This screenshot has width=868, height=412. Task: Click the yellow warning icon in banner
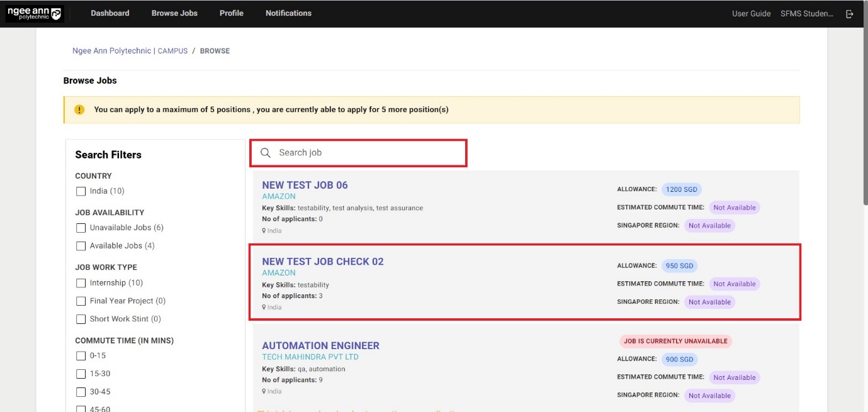coord(79,109)
